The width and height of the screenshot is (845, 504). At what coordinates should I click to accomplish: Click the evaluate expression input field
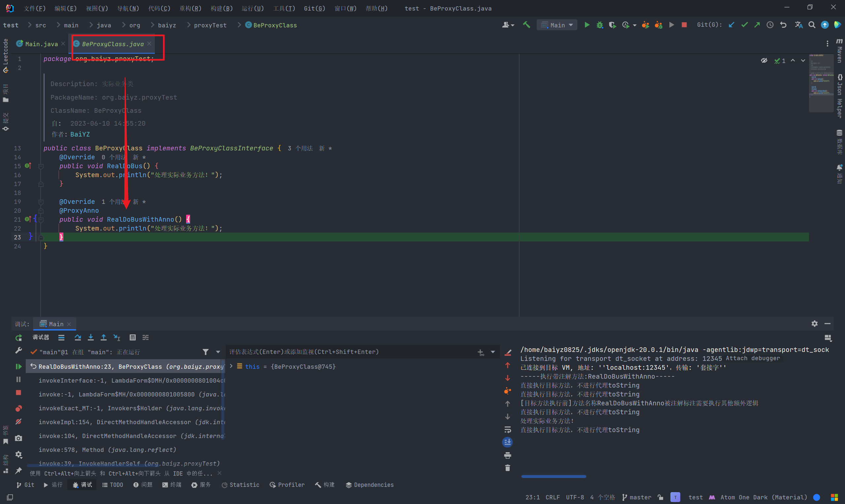pos(351,352)
